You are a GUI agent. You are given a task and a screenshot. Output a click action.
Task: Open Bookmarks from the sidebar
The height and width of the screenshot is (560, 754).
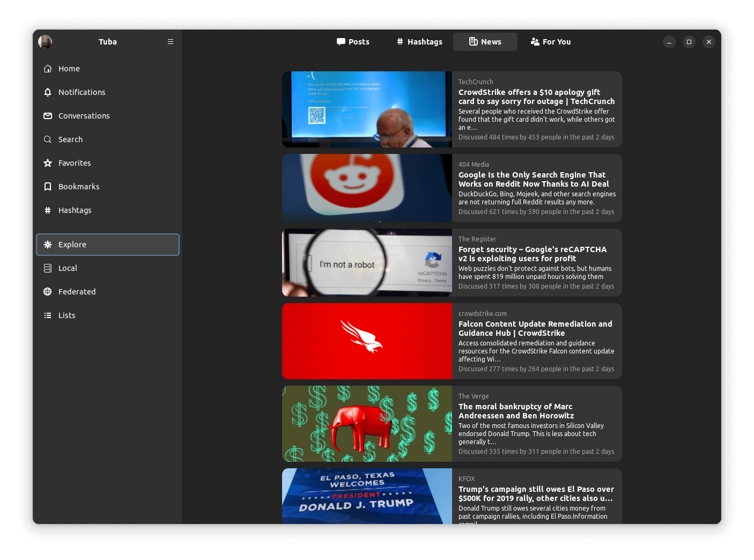point(79,187)
